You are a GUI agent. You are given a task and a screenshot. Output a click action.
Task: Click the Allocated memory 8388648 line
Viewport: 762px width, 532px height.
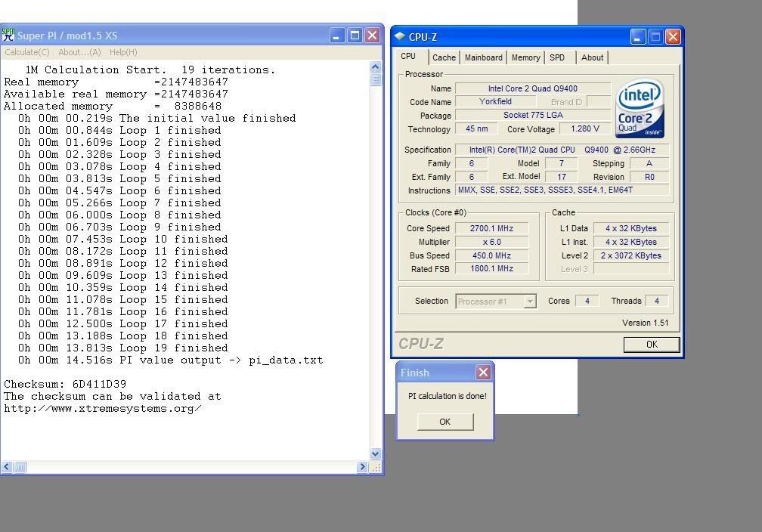(113, 106)
